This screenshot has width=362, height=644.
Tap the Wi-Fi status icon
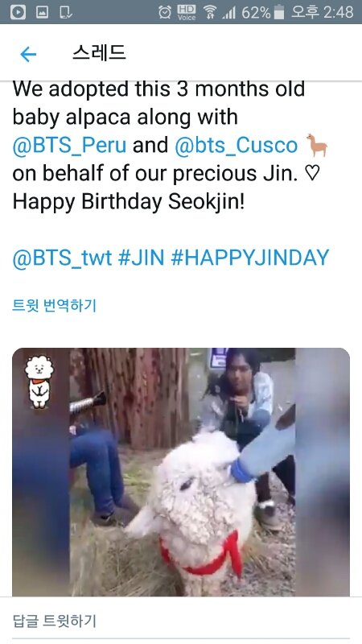click(x=210, y=12)
